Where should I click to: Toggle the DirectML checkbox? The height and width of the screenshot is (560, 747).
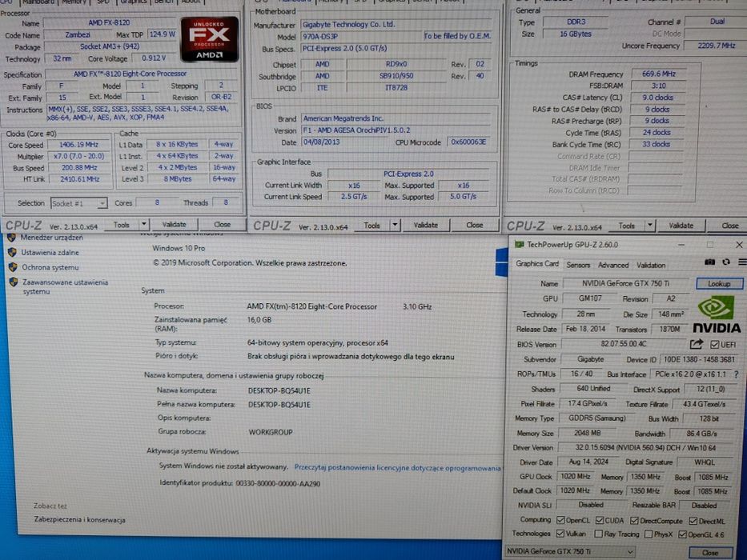point(693,521)
